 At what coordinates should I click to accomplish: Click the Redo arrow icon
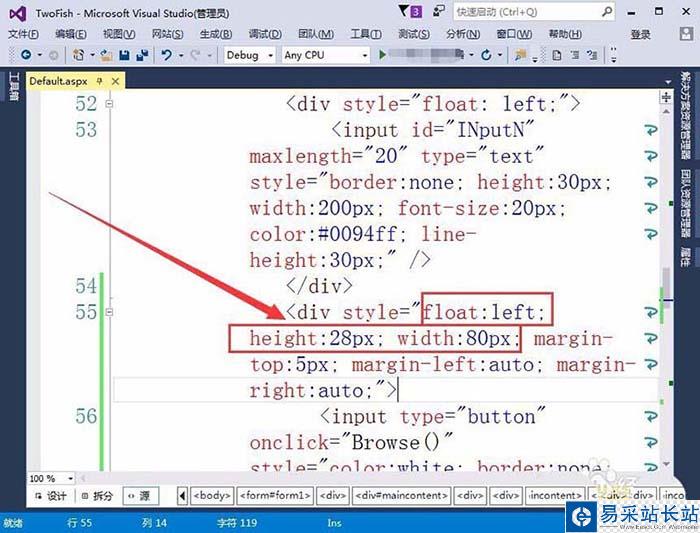pyautogui.click(x=195, y=55)
